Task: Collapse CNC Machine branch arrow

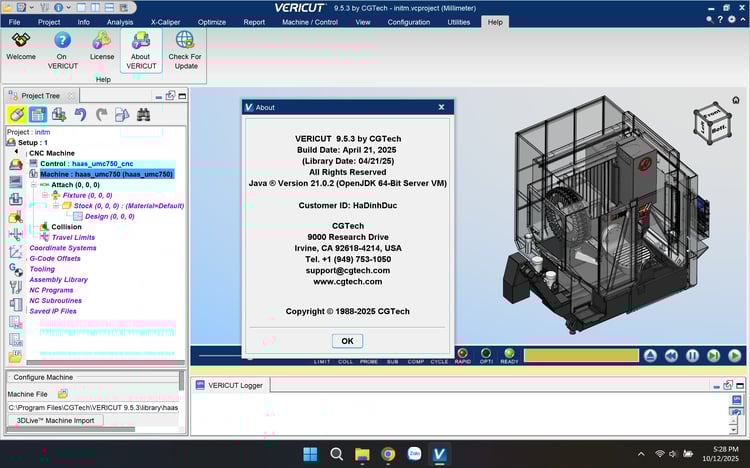Action: [x=16, y=152]
